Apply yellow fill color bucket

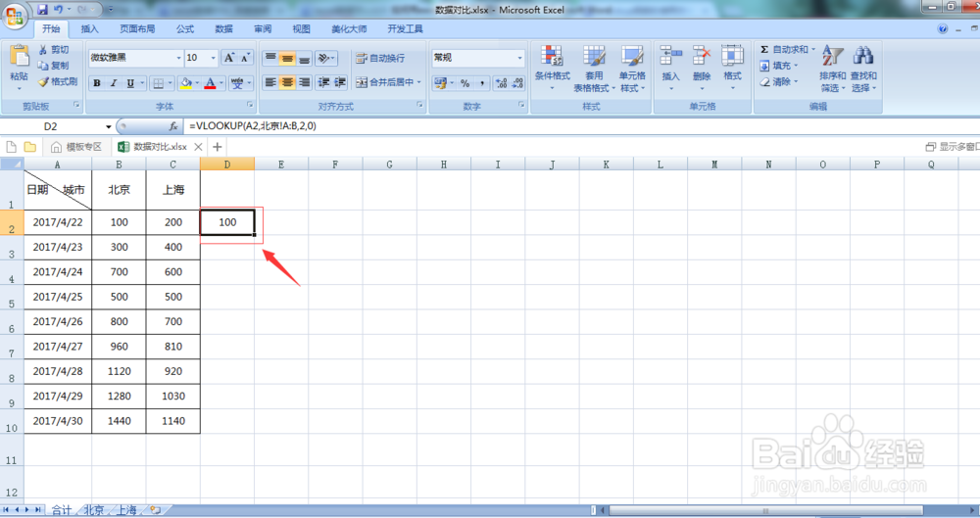point(185,83)
